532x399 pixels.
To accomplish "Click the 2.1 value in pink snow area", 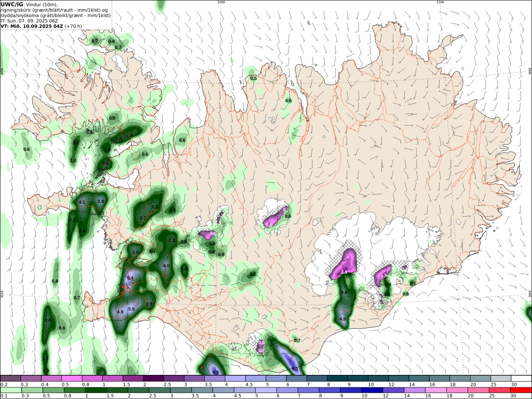I will click(x=344, y=272).
